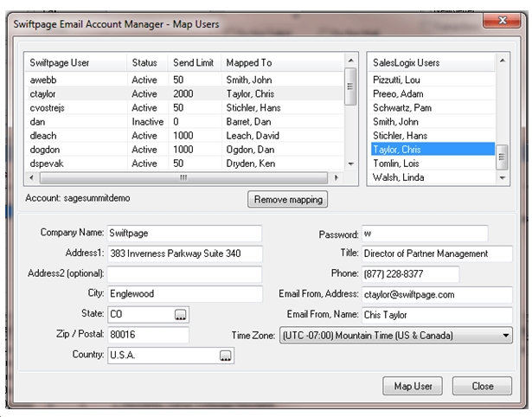Image resolution: width=532 pixels, height=417 pixels.
Task: Click the empty Address2 (optional) field
Action: tap(184, 274)
